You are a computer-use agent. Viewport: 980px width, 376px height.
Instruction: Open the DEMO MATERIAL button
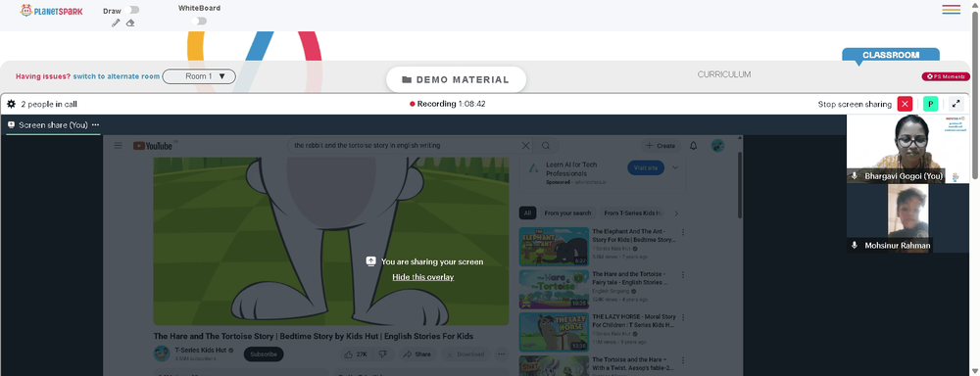457,79
